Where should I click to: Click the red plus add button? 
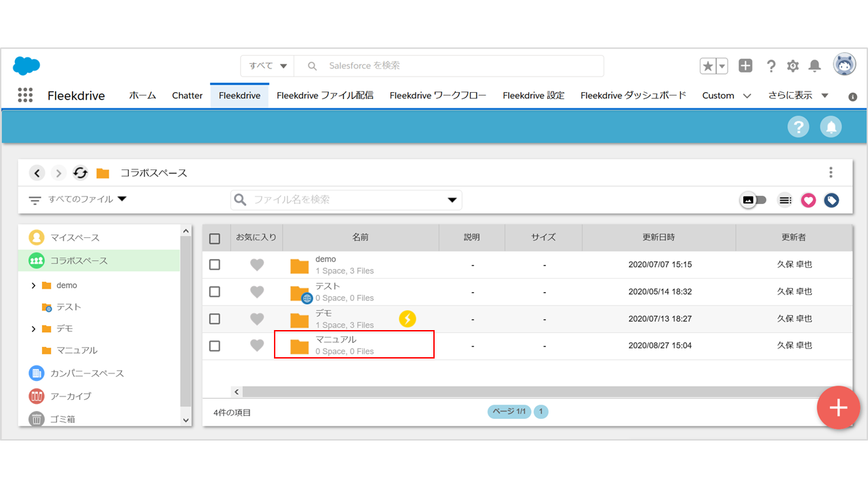[x=839, y=407]
